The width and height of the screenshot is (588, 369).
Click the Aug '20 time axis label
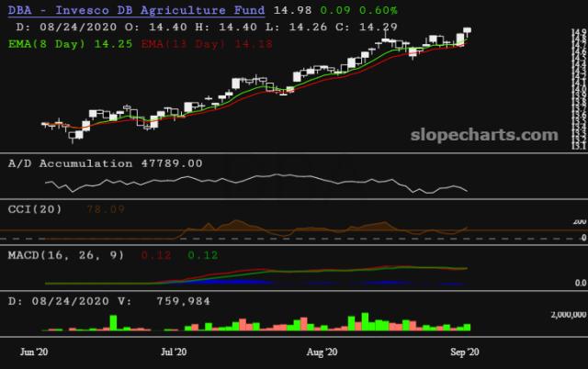(x=322, y=352)
